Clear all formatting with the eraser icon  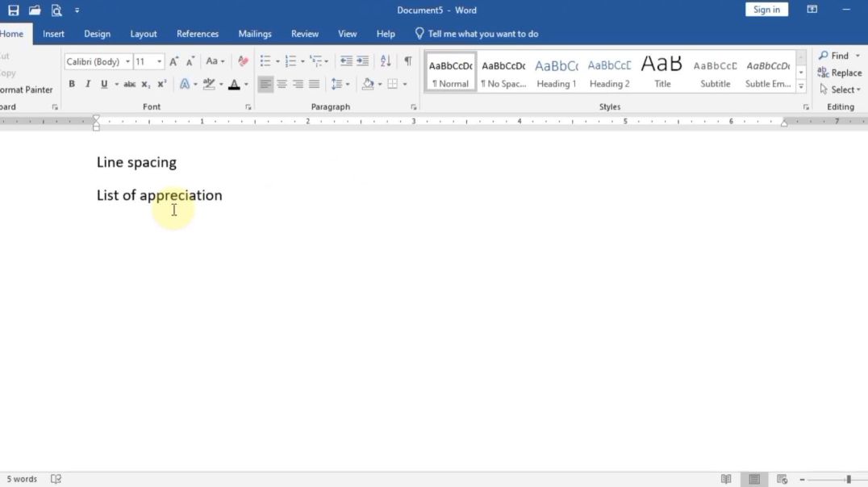tap(243, 60)
